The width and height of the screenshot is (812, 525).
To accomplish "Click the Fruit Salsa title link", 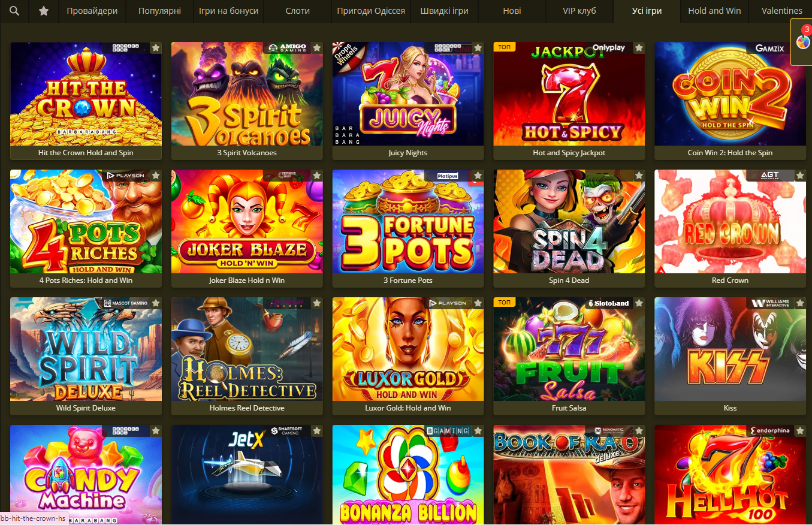I will pos(569,408).
